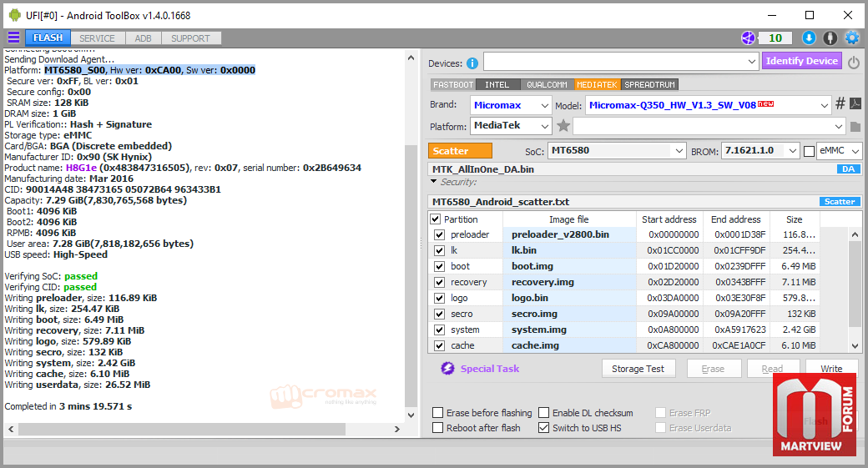Switch to the SERVICE tab
Image resolution: width=868 pixels, height=468 pixels.
[x=97, y=38]
